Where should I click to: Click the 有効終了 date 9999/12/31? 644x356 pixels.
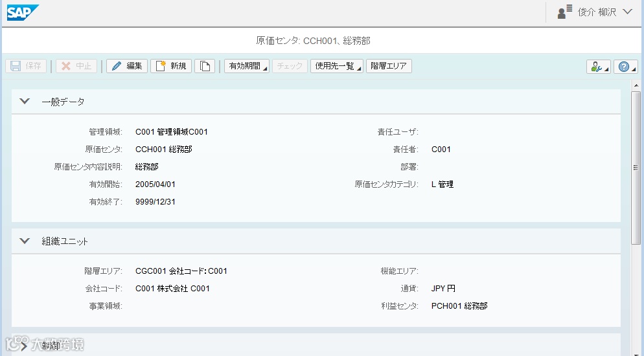pos(155,202)
